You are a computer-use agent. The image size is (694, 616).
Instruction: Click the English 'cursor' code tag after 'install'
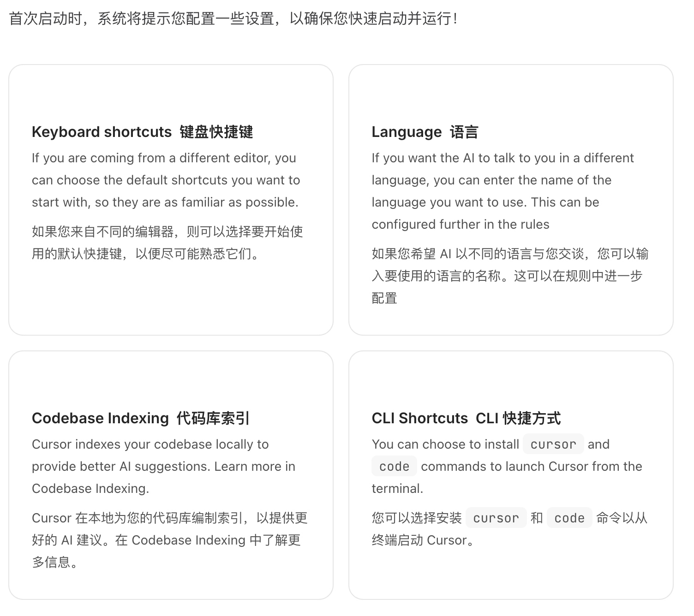click(553, 444)
